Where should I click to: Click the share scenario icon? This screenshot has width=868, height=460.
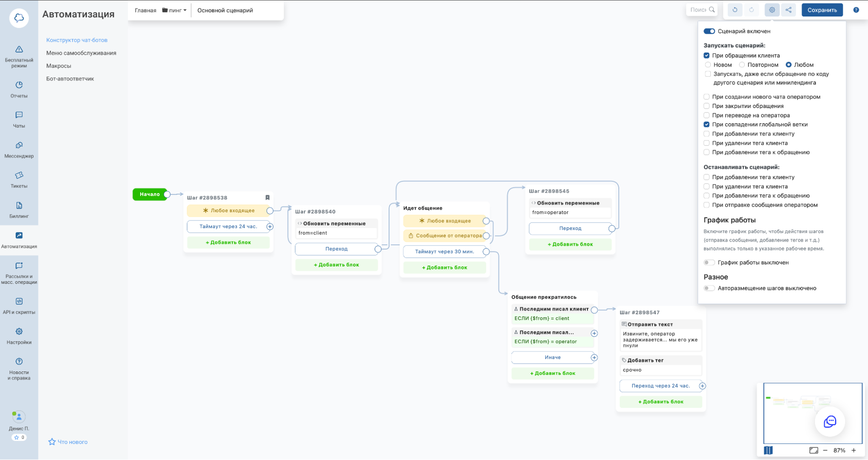788,10
